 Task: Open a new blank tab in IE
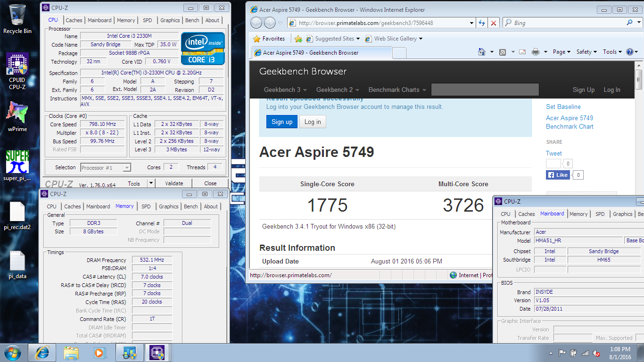[x=399, y=53]
